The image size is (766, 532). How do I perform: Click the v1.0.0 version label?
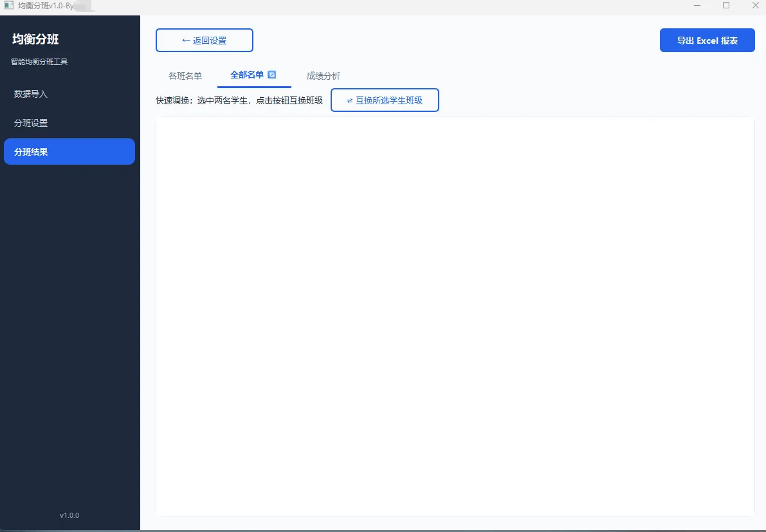pos(69,515)
